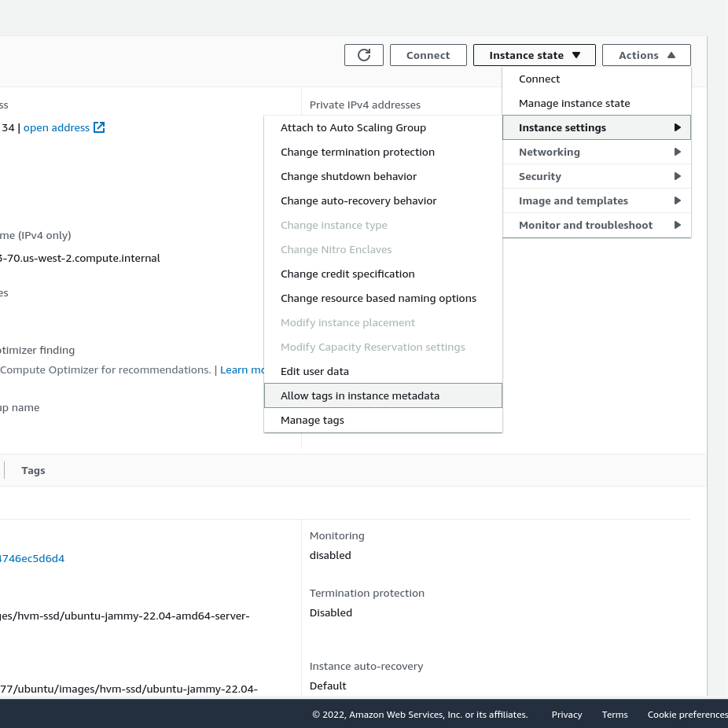Choose Change termination protection
The image size is (728, 728).
click(x=358, y=152)
